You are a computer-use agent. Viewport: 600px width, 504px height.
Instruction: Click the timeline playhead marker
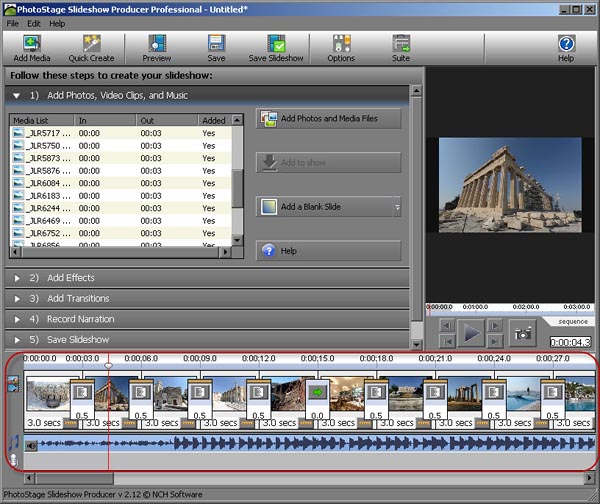(109, 366)
